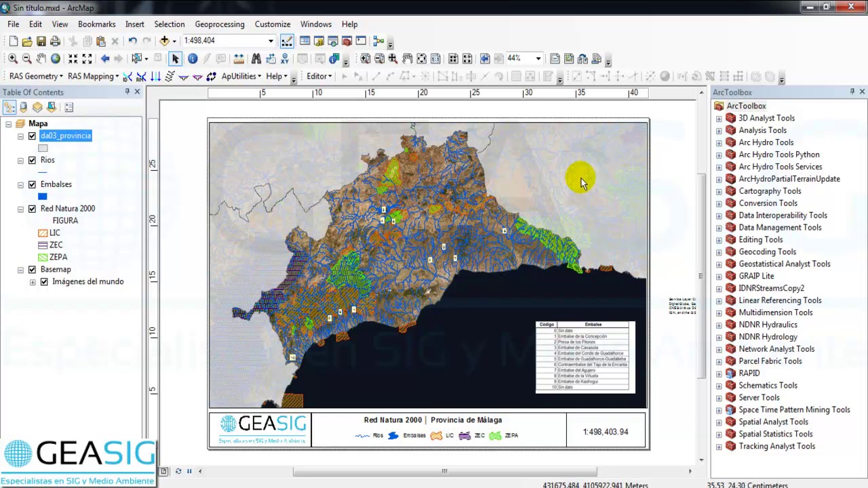Open the Catalog window
Viewport: 868px width, 488px height.
[x=319, y=41]
